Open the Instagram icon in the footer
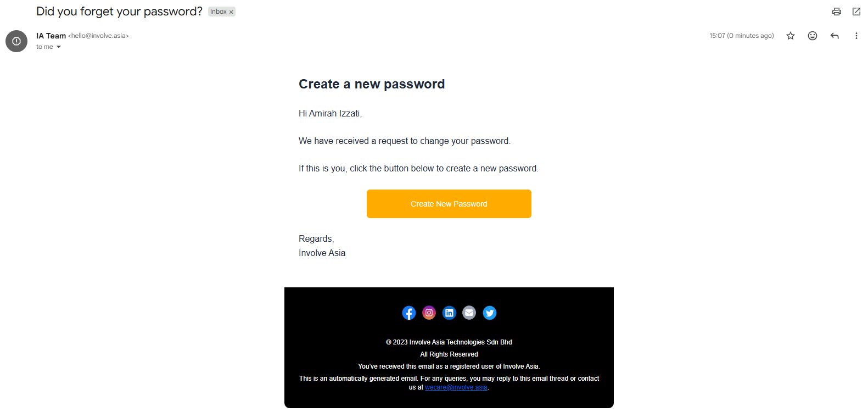Viewport: 868px width, 417px height. pyautogui.click(x=429, y=313)
